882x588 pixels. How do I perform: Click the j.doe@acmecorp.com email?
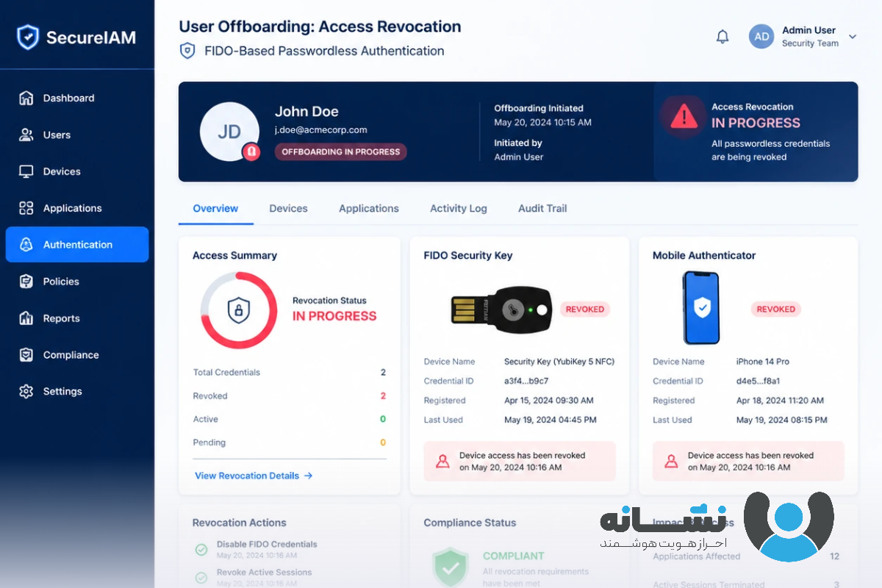[321, 130]
